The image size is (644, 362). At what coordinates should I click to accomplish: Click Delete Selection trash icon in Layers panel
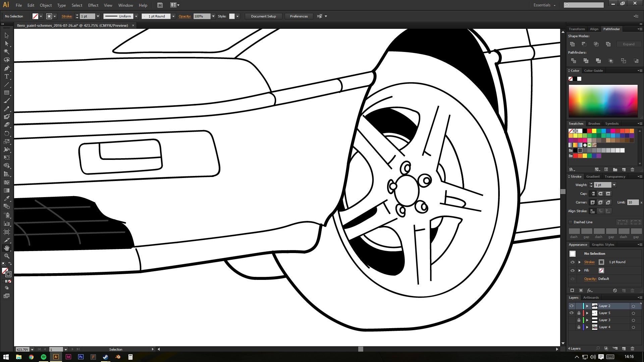632,349
